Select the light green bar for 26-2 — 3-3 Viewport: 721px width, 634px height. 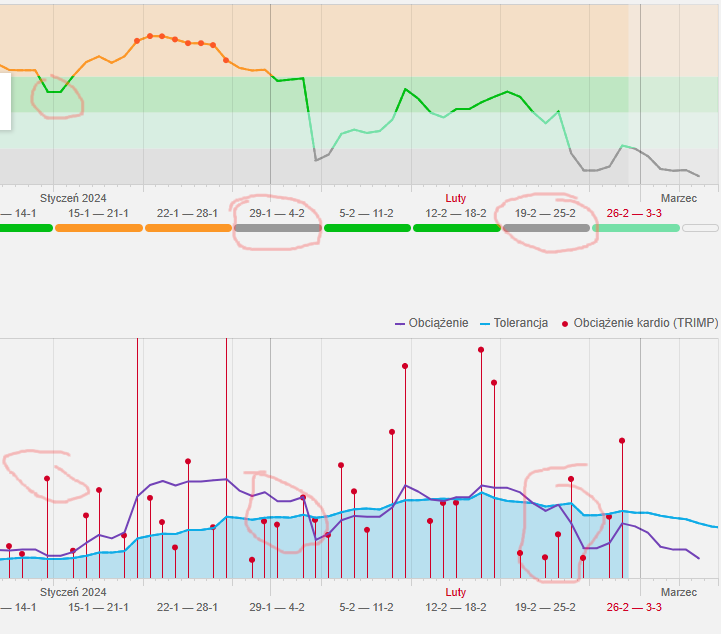636,228
